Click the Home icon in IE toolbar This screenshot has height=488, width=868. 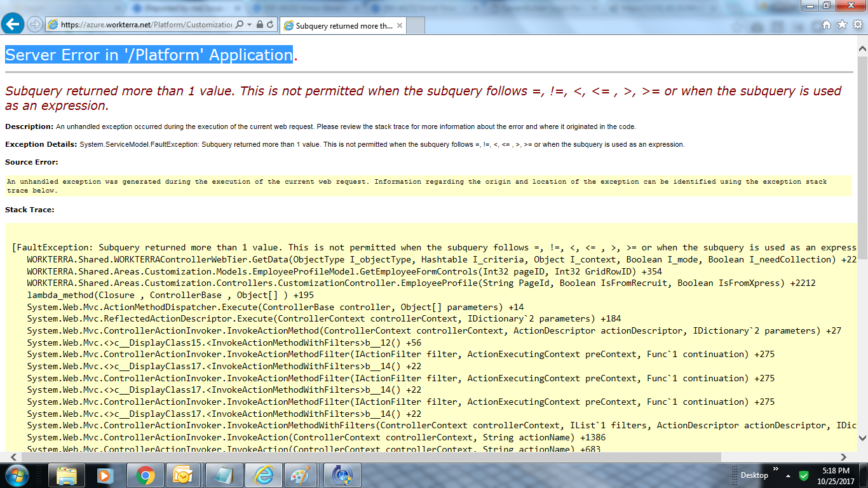pos(827,25)
